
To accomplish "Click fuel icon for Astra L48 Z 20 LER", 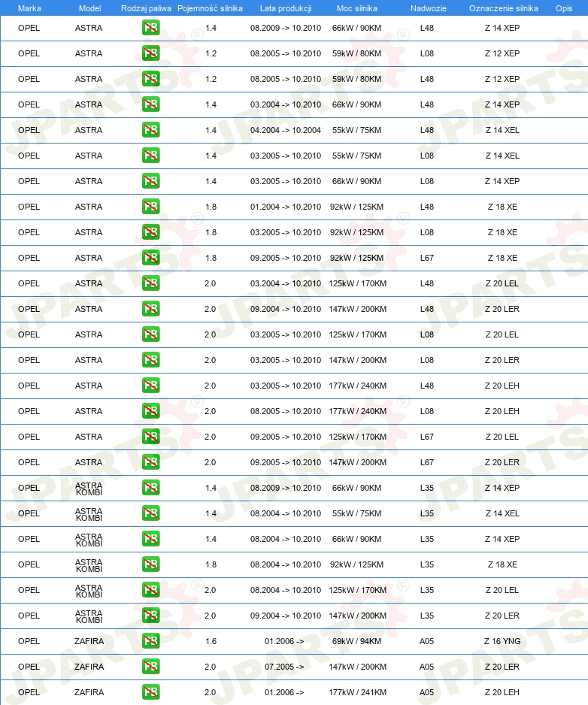I will [150, 309].
